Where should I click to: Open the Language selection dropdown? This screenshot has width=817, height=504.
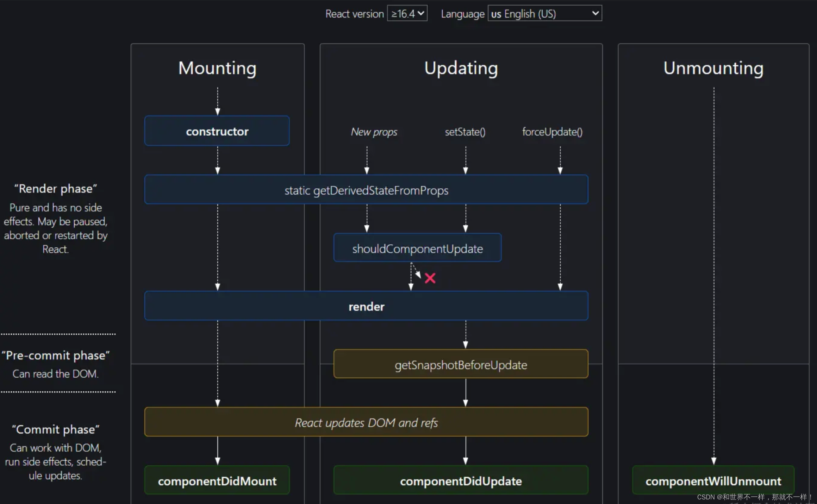pyautogui.click(x=544, y=13)
